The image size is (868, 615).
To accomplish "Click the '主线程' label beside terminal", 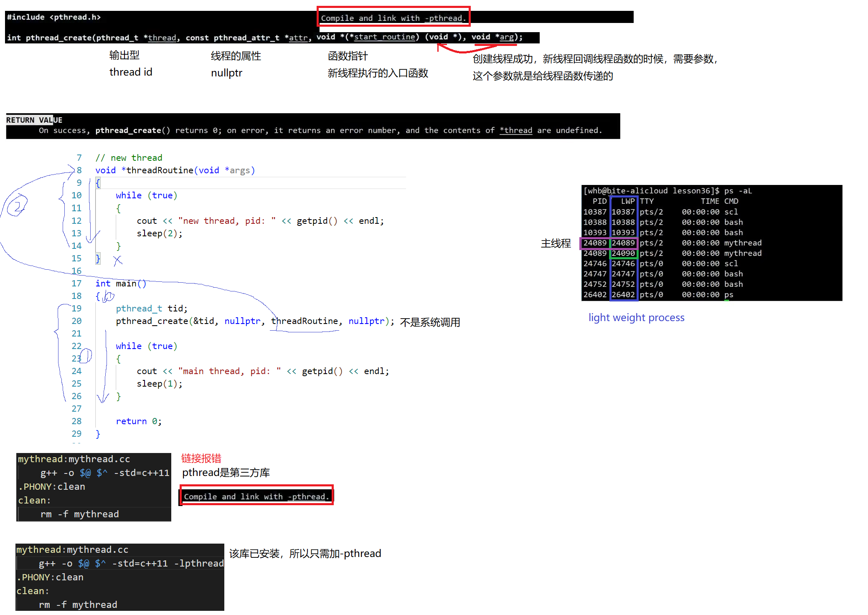I will point(556,243).
